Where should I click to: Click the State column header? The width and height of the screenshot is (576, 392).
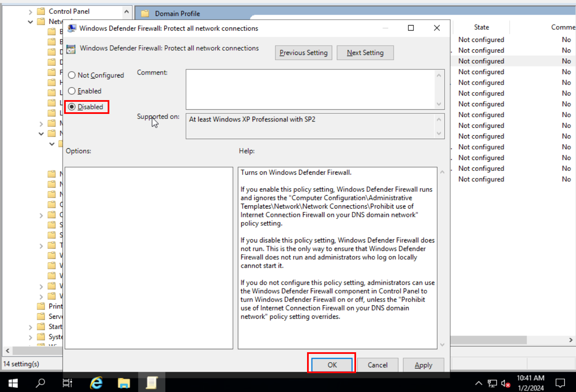click(481, 27)
